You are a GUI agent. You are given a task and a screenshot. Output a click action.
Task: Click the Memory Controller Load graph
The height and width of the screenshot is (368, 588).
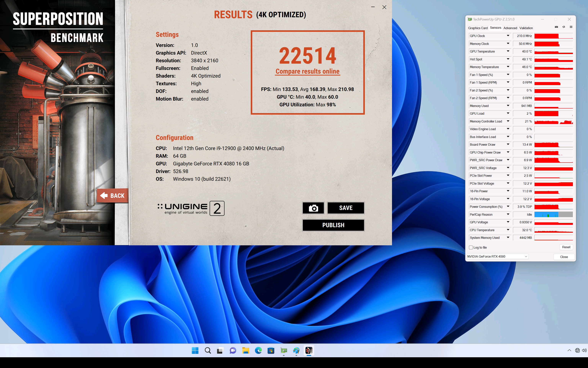[554, 122]
